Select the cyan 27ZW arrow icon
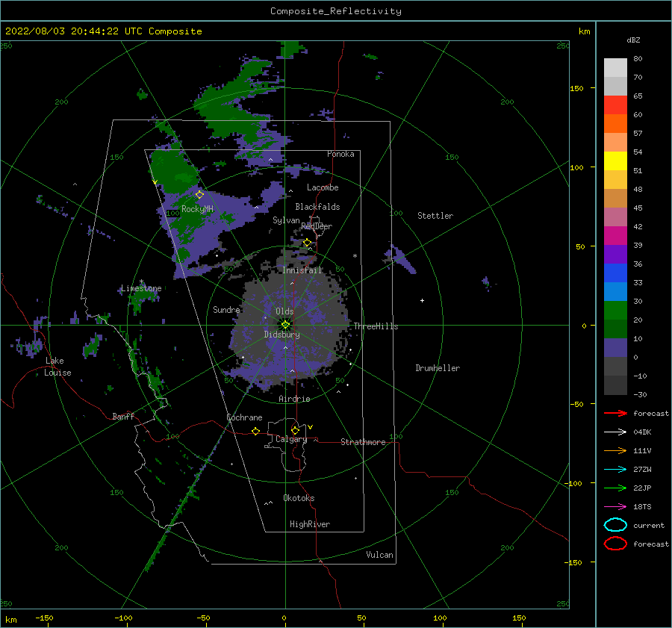 pyautogui.click(x=615, y=470)
